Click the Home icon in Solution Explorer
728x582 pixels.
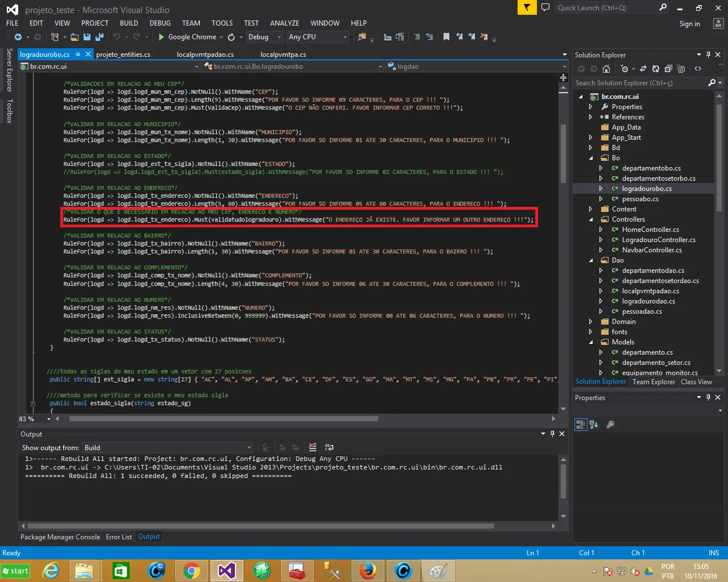point(606,69)
